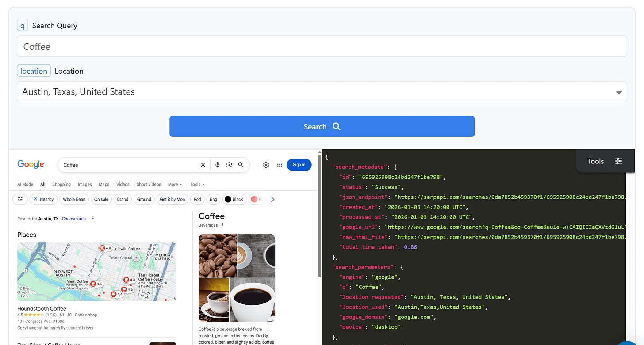Click the location parameter badge
The width and height of the screenshot is (644, 345).
click(x=34, y=71)
